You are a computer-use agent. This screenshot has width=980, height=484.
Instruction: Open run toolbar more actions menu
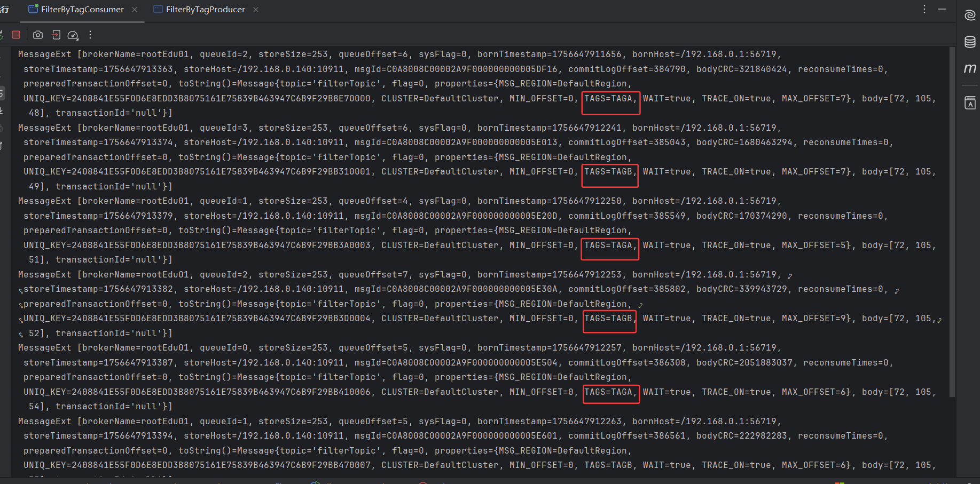(x=90, y=35)
